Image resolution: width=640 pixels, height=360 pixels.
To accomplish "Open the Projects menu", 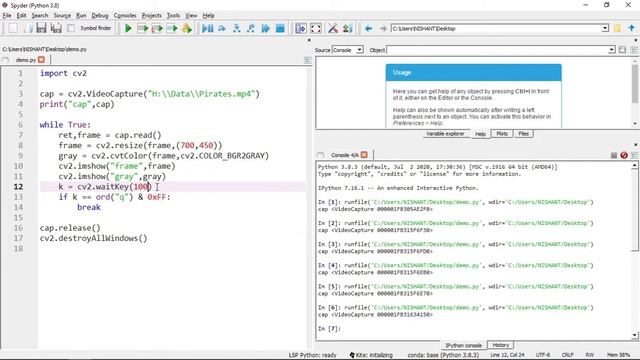I will point(151,16).
